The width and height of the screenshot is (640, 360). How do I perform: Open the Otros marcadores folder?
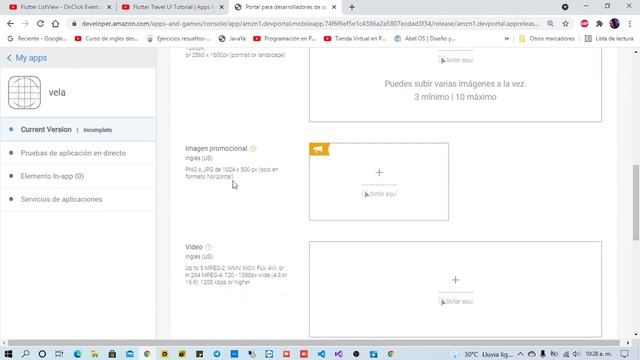click(x=547, y=38)
